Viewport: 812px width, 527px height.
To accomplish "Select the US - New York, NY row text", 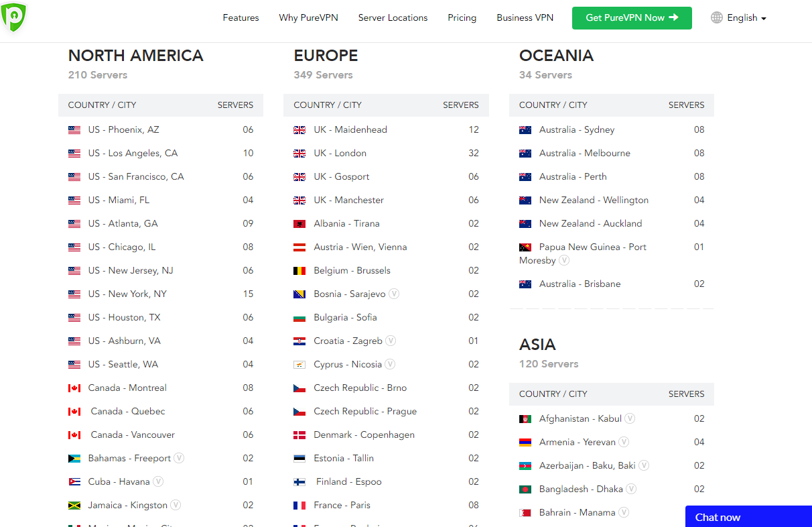I will coord(127,294).
